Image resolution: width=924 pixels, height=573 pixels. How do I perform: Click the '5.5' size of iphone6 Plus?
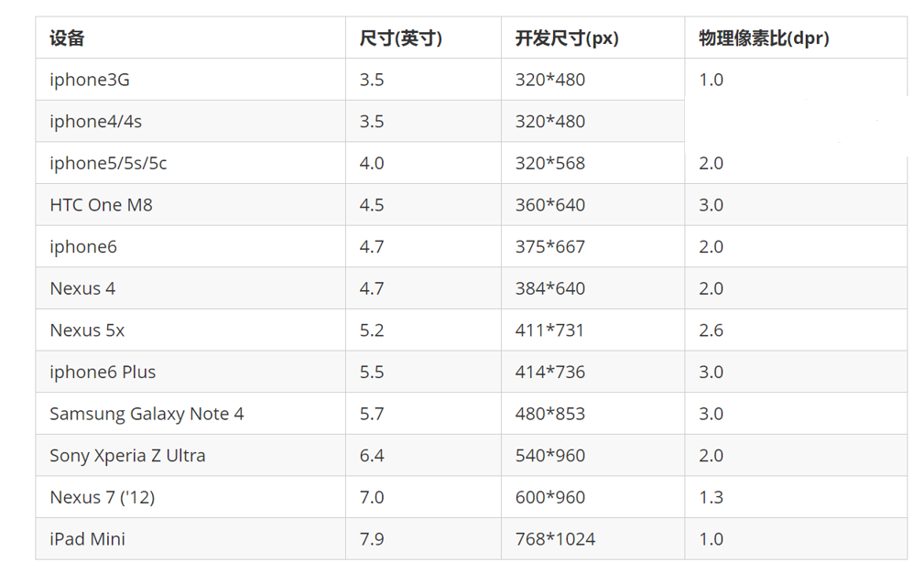point(372,373)
